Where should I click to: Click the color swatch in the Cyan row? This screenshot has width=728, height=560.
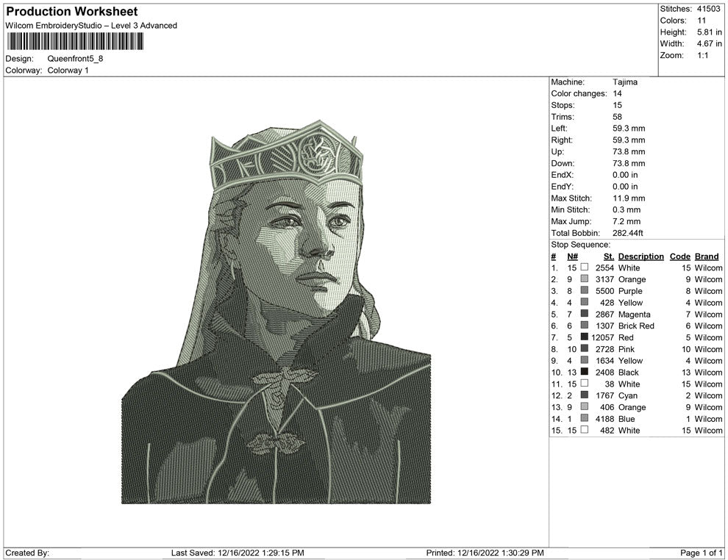585,395
